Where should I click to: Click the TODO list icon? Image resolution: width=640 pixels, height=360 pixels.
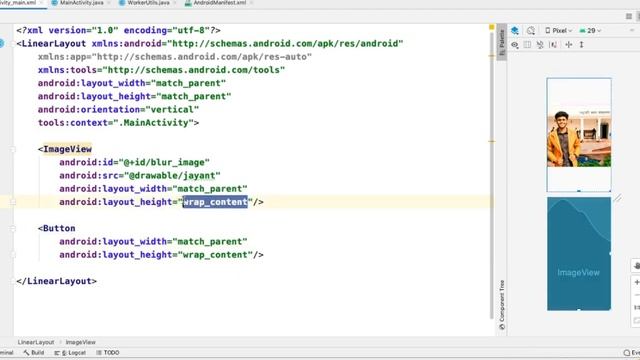99,353
